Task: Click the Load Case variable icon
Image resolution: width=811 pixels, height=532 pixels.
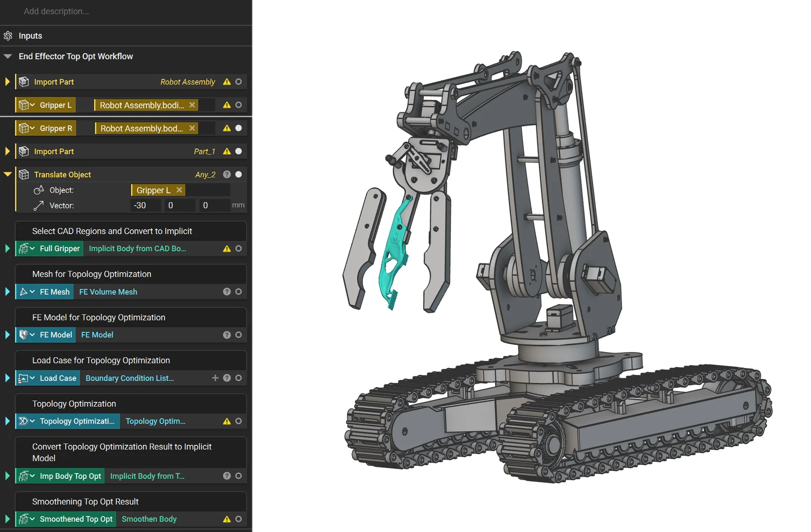Action: (x=23, y=378)
